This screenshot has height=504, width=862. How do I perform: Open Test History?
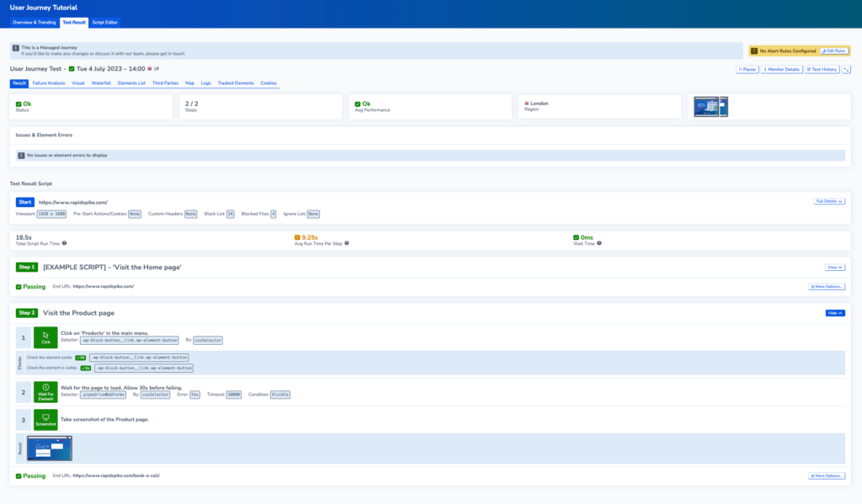[x=822, y=69]
